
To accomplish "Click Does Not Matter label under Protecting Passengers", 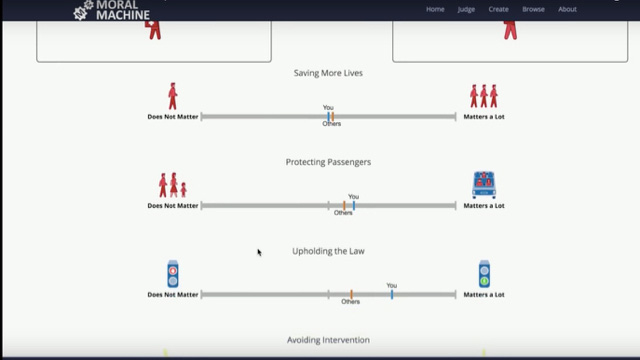I will pyautogui.click(x=173, y=206).
